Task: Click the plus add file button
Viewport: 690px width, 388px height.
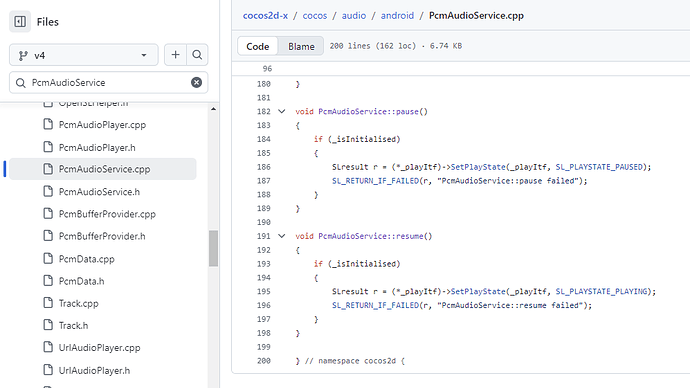Action: 175,55
